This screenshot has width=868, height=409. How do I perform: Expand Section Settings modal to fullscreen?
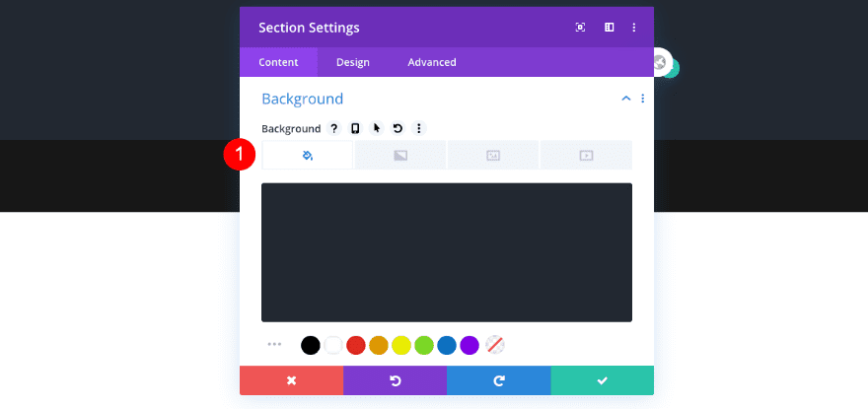coord(581,28)
